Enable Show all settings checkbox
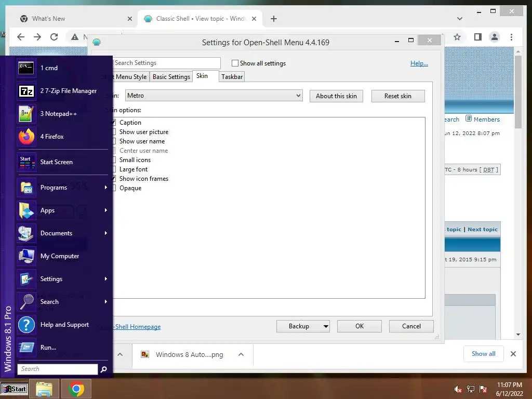 [x=235, y=63]
